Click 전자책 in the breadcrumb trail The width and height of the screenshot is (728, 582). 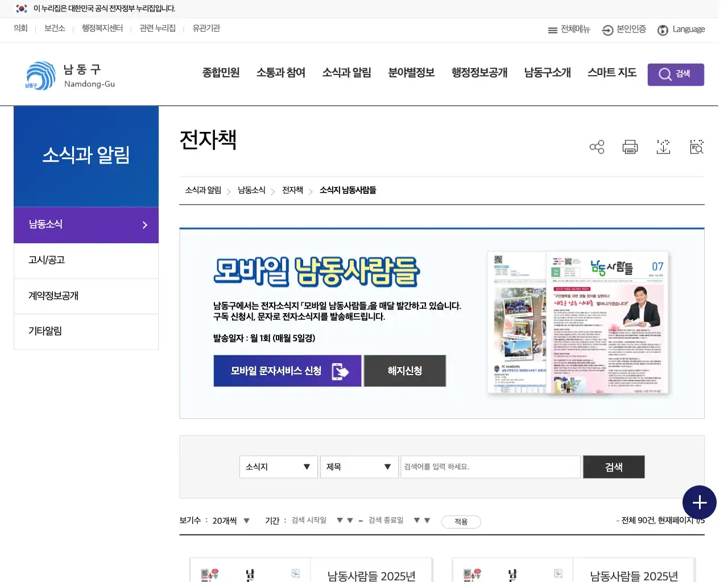click(x=292, y=190)
